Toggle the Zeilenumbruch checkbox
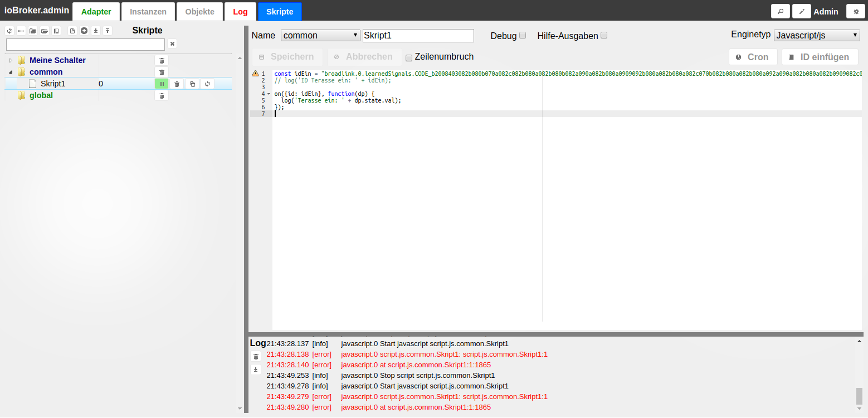Viewport: 868px width, 418px height. (x=409, y=57)
